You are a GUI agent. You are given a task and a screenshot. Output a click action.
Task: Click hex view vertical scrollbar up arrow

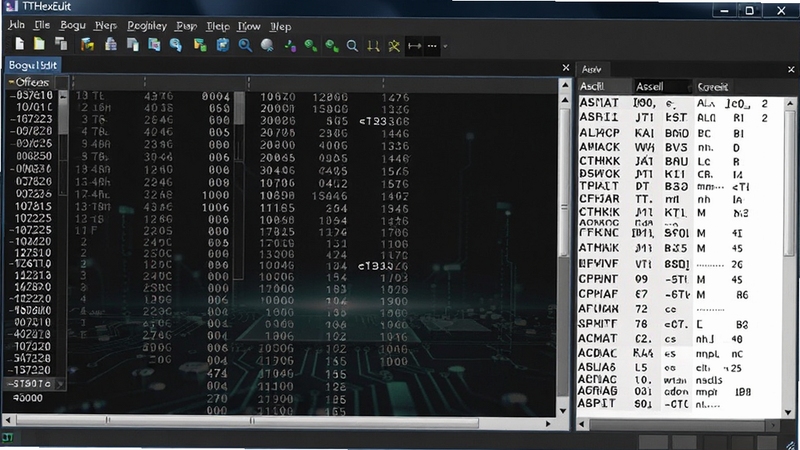[565, 85]
